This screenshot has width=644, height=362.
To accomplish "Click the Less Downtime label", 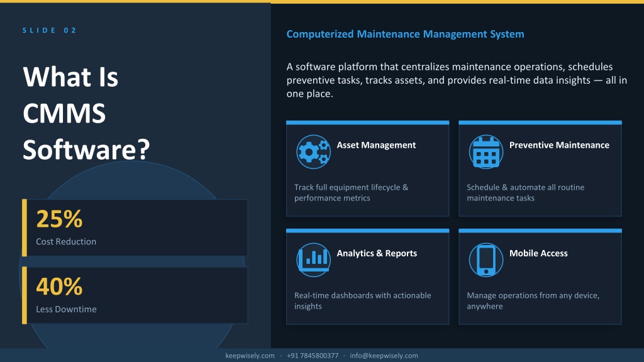I will tap(66, 309).
